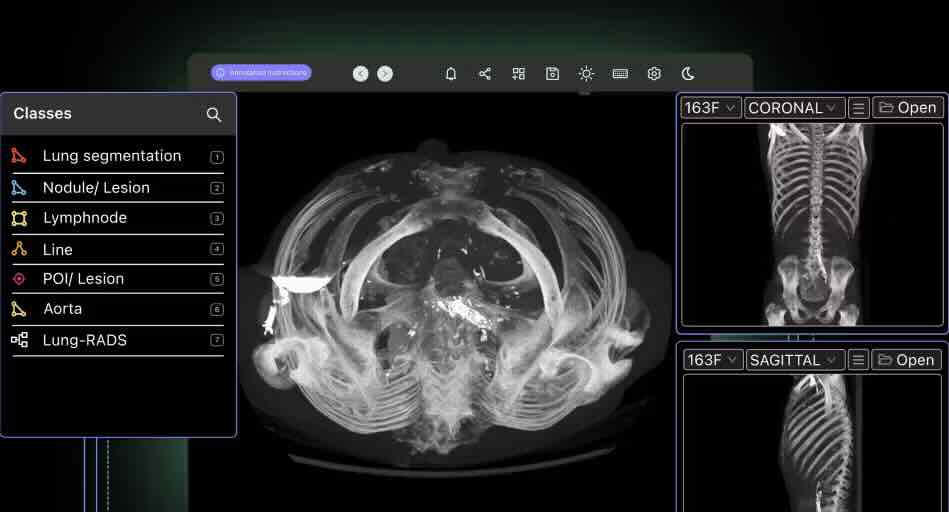949x512 pixels.
Task: Open the Annotation instructions pill button
Action: 261,73
